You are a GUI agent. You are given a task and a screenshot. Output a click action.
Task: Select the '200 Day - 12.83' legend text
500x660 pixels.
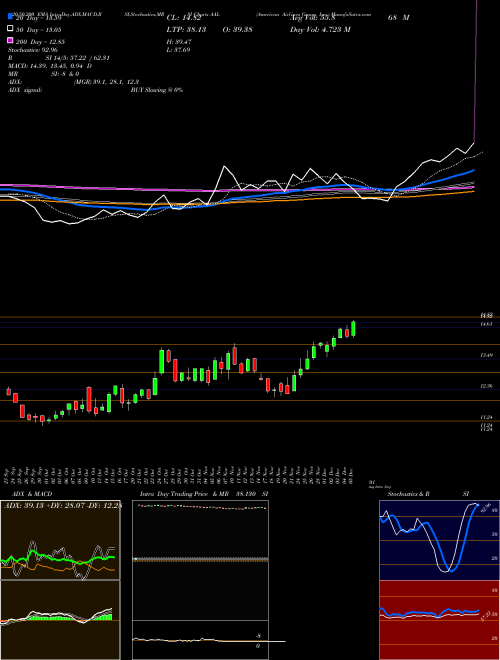(41, 42)
